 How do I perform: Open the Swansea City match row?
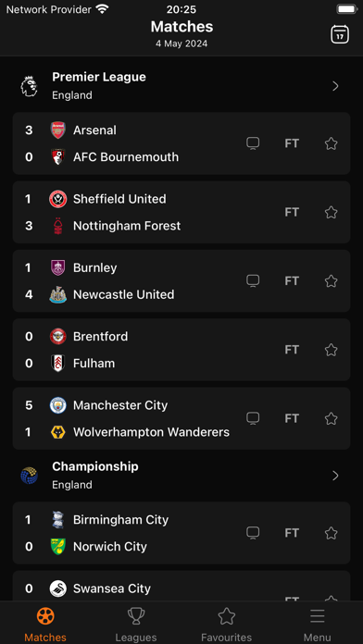pos(181,586)
